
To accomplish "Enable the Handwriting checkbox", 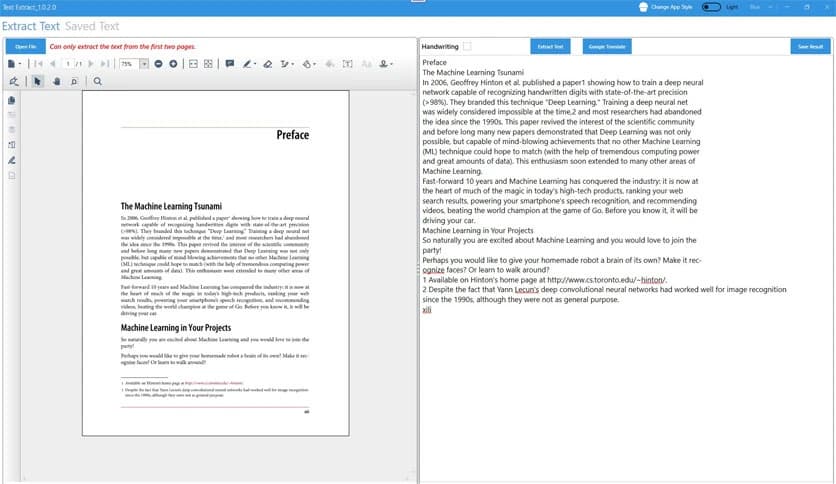I will click(467, 46).
